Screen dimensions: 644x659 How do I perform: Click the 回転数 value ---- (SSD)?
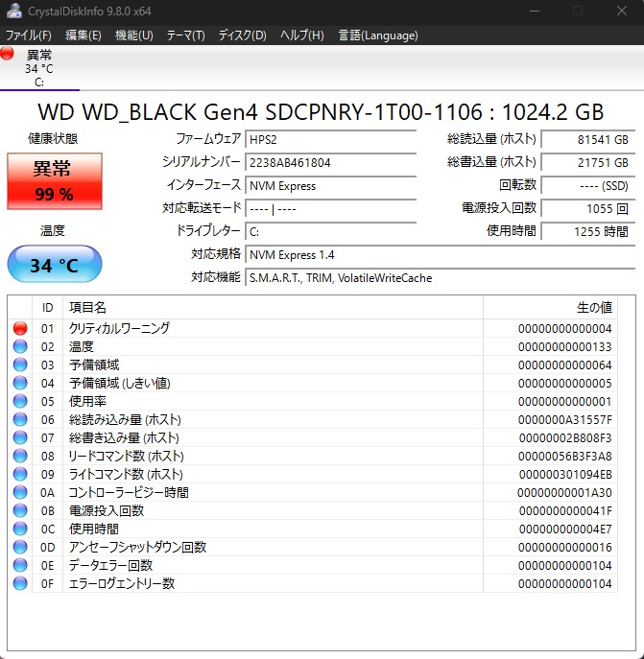tap(587, 185)
